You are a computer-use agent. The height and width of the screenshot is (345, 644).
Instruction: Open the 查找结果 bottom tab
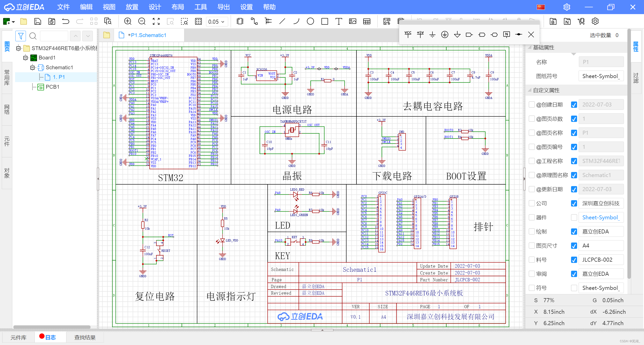click(x=85, y=337)
